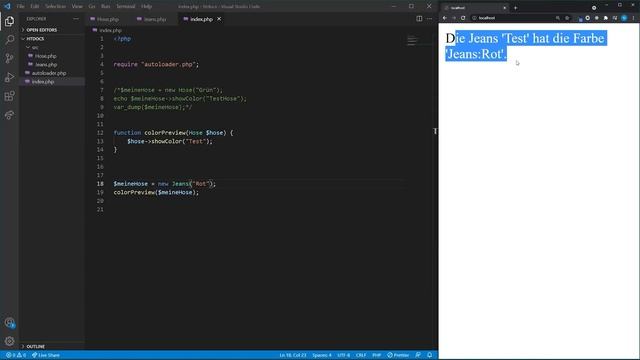The image size is (640, 360).
Task: Open the browser profile avatar
Action: click(624, 18)
